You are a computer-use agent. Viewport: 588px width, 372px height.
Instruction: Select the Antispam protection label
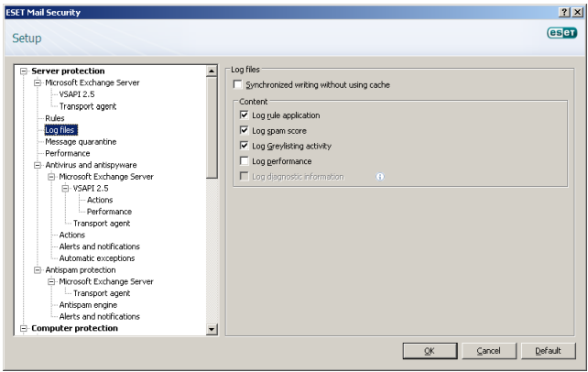[81, 270]
